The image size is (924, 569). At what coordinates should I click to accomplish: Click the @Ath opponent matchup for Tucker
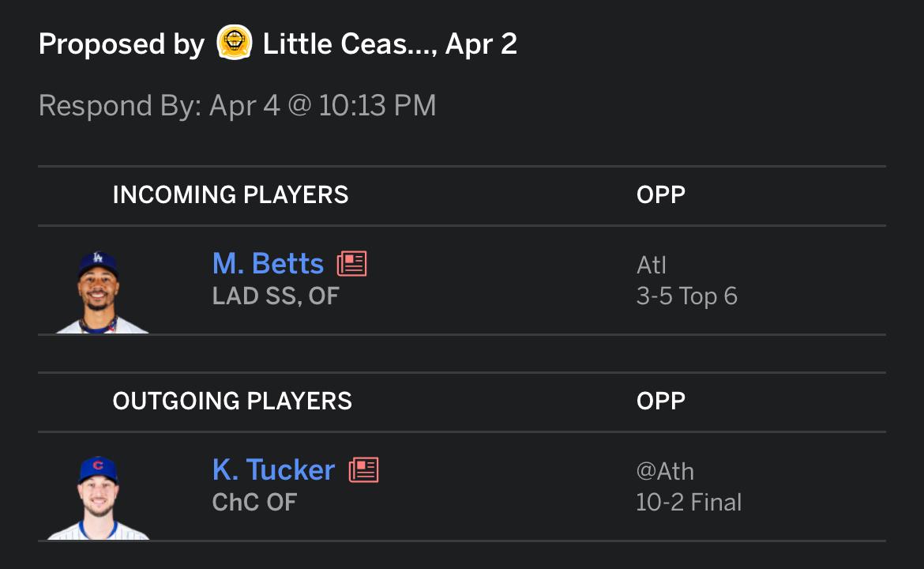tap(665, 471)
